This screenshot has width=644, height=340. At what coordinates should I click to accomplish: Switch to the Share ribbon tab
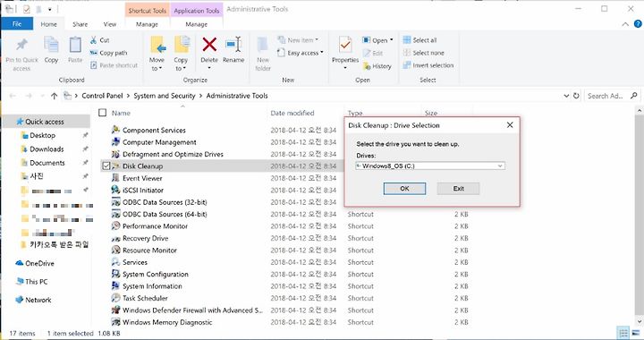click(x=80, y=24)
